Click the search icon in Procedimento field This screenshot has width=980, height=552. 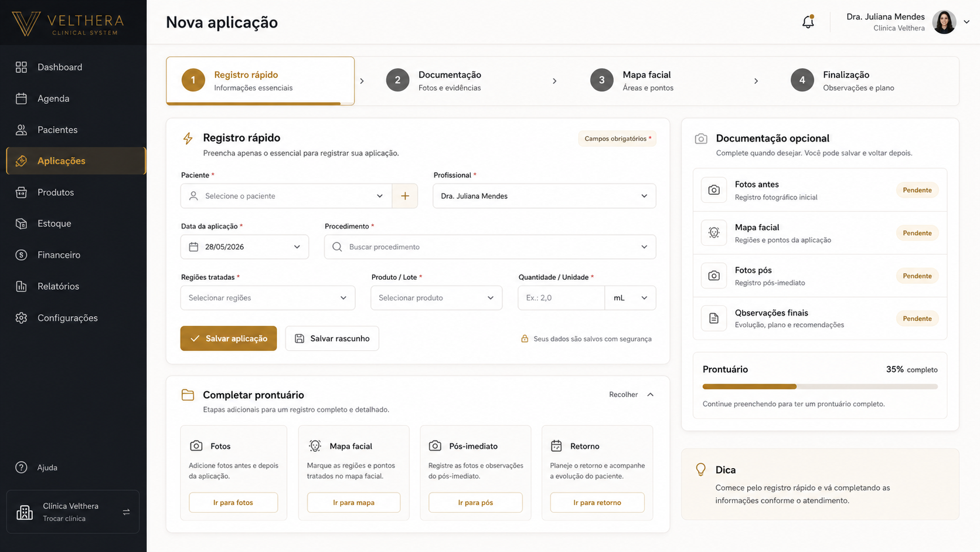coord(337,247)
